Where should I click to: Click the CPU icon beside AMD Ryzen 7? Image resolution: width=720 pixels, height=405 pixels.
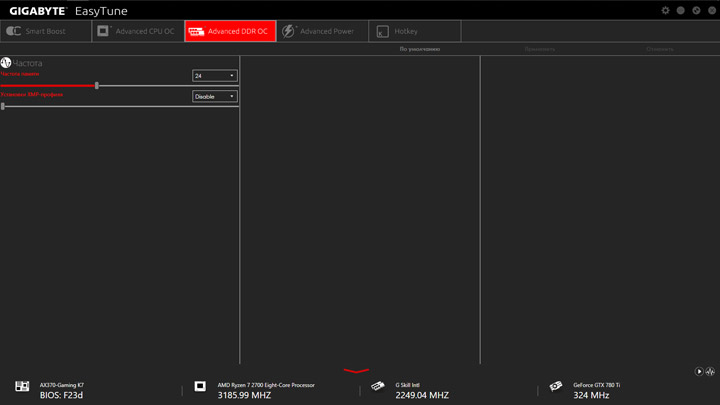click(x=200, y=386)
